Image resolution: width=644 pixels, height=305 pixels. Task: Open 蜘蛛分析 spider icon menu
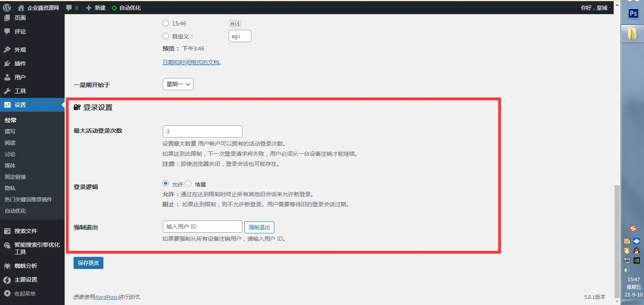[x=7, y=266]
